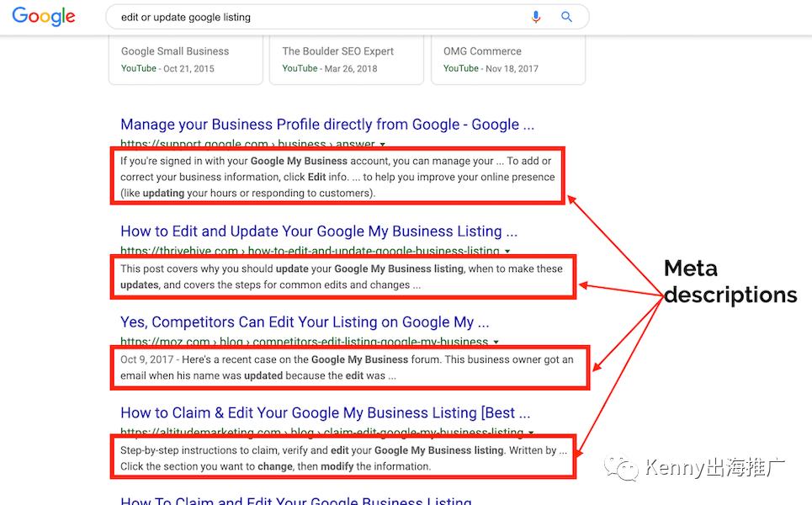Screen dimensions: 812x505
Task: Open "Yes, Competitors Can Edit Your Listing" result
Action: click(305, 322)
